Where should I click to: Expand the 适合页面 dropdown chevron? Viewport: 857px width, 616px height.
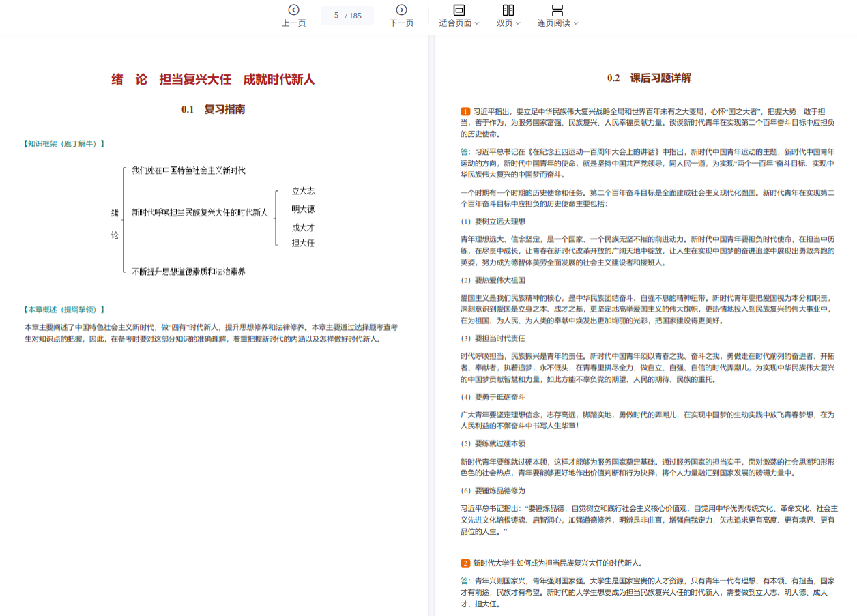pyautogui.click(x=477, y=23)
